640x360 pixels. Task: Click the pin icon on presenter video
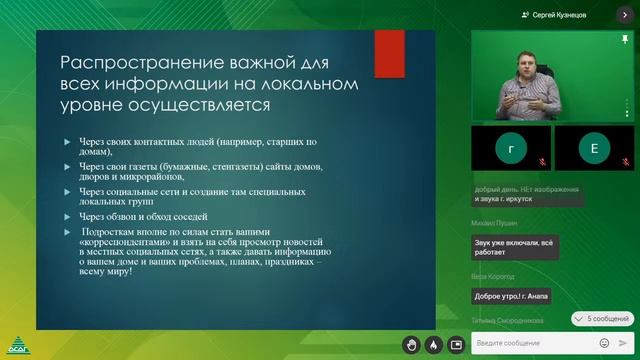625,39
